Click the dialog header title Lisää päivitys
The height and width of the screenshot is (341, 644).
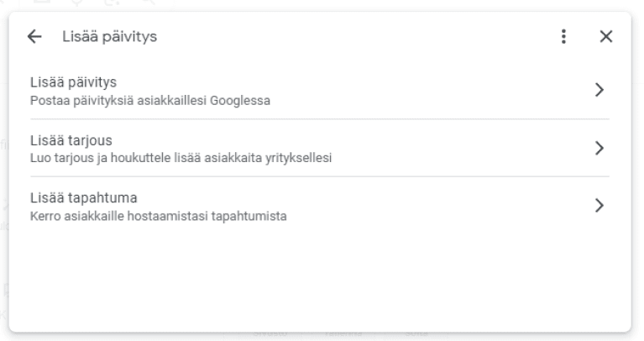click(109, 37)
